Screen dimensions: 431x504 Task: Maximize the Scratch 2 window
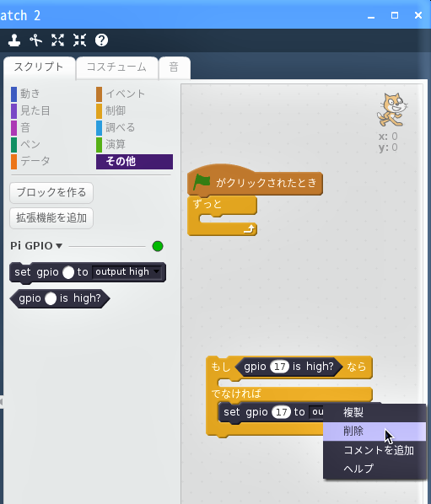point(395,15)
